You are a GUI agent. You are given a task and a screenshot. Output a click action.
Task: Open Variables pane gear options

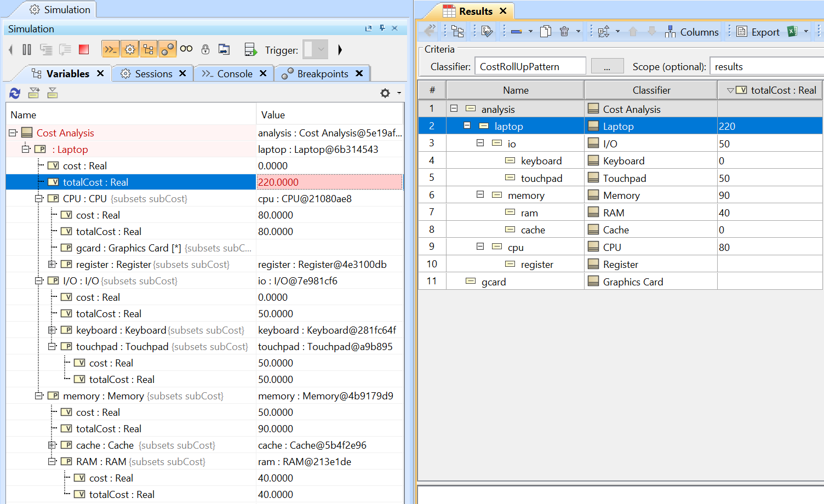[x=385, y=93]
